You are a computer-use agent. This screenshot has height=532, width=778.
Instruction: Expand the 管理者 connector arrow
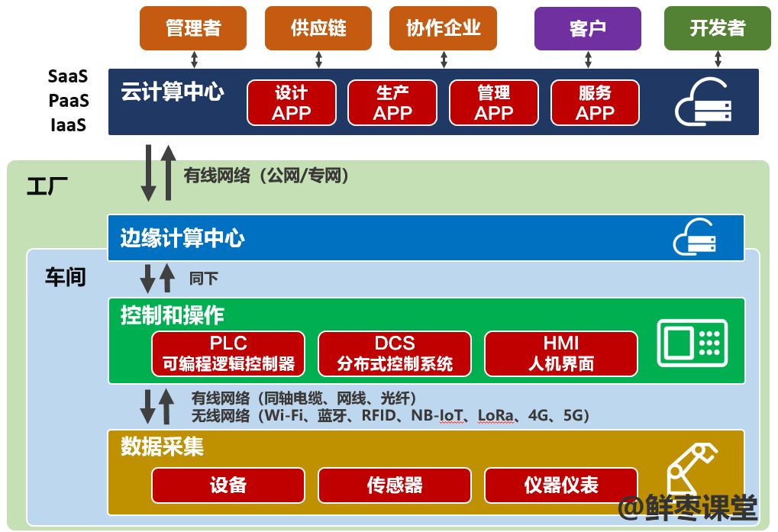pos(192,60)
